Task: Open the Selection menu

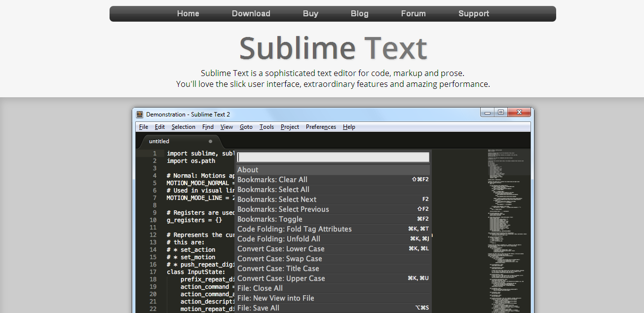Action: (x=184, y=127)
